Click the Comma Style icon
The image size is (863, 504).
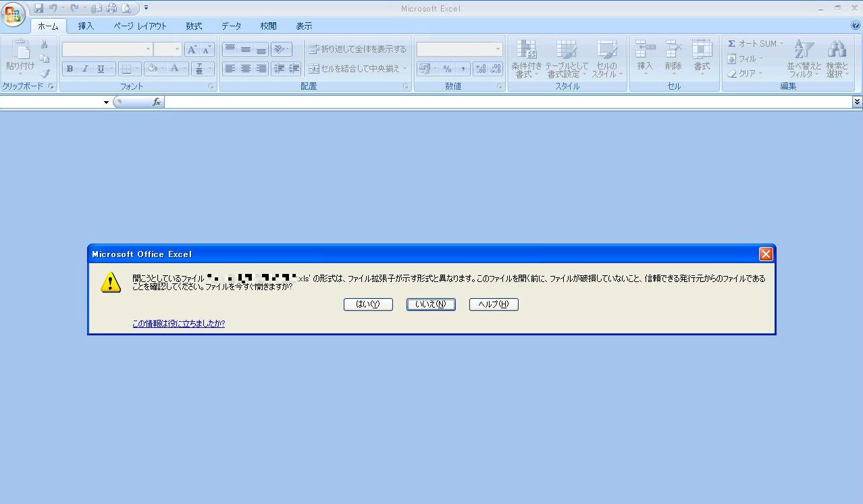click(x=463, y=69)
